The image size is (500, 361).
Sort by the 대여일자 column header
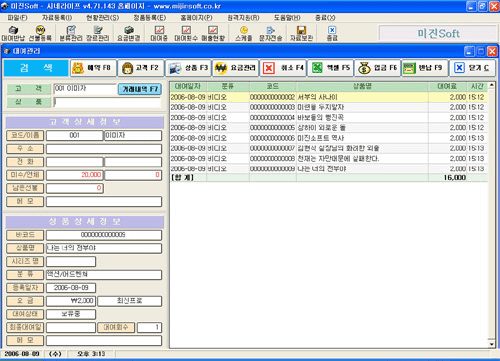[x=188, y=87]
